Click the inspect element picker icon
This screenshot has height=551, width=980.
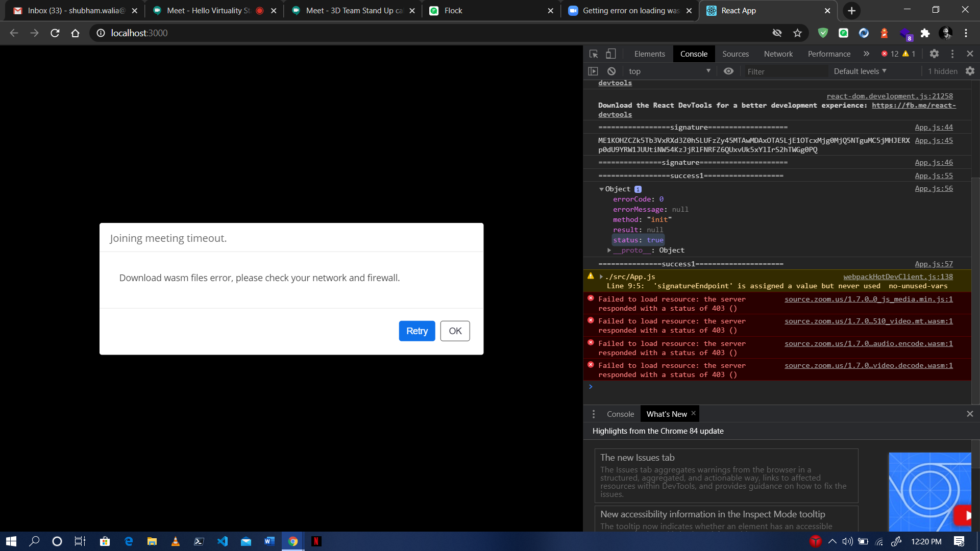pos(594,54)
